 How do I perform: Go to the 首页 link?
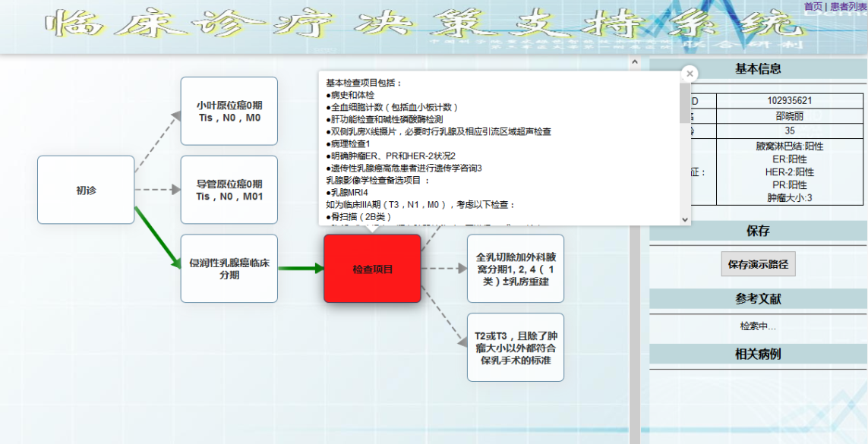(813, 6)
